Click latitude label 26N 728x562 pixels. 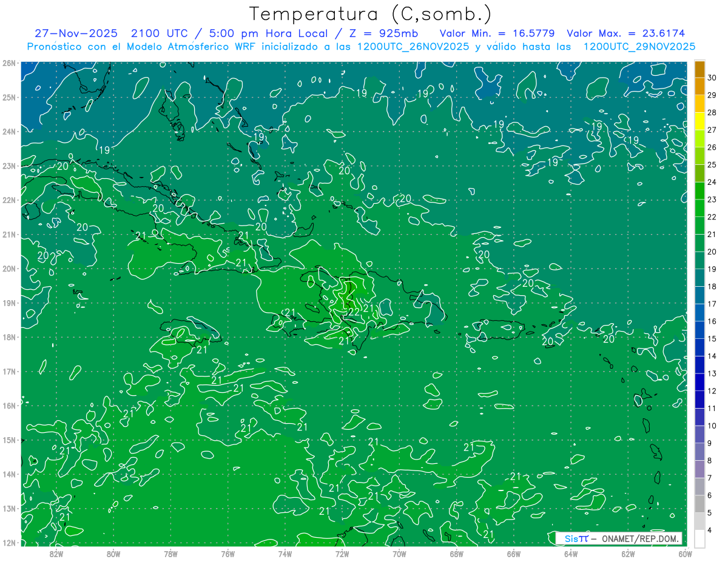point(8,63)
